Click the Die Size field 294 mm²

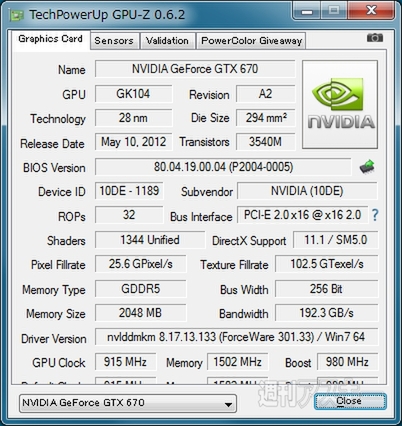click(x=265, y=118)
